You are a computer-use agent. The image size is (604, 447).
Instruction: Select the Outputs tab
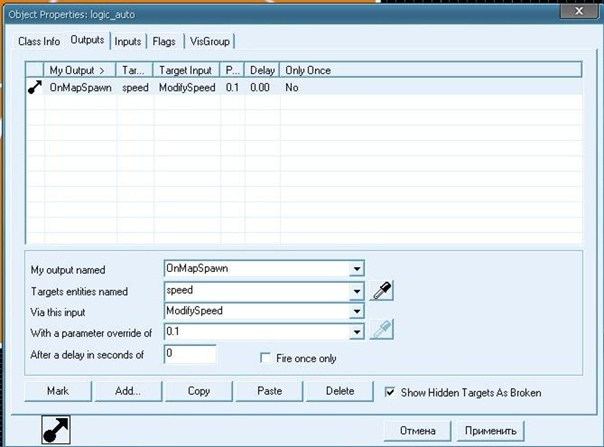click(87, 40)
